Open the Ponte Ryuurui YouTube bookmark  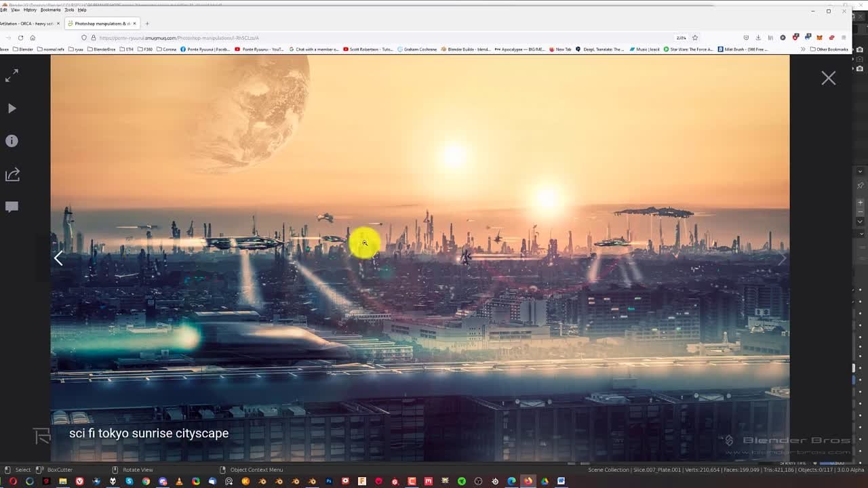pyautogui.click(x=259, y=49)
